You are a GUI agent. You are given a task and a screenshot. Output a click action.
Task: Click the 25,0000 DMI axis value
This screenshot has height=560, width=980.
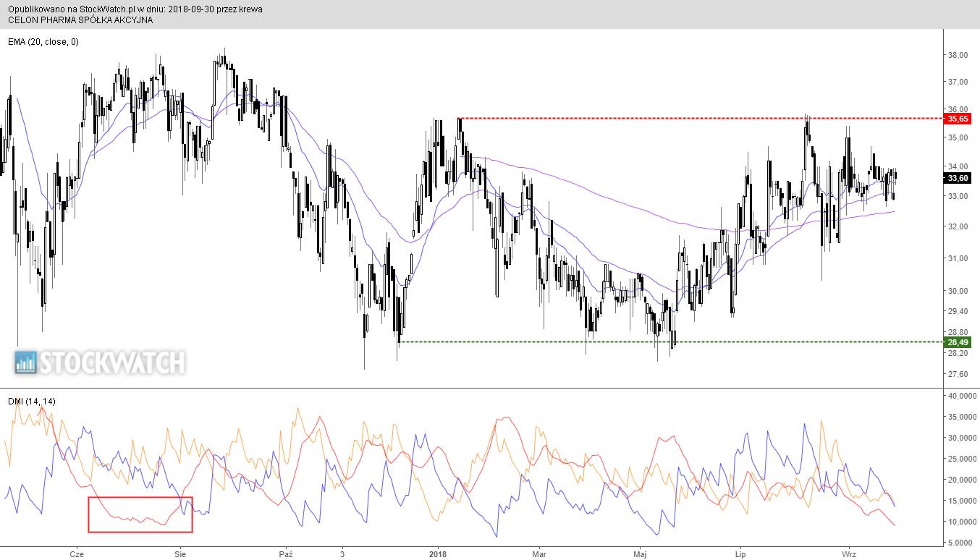coord(961,459)
